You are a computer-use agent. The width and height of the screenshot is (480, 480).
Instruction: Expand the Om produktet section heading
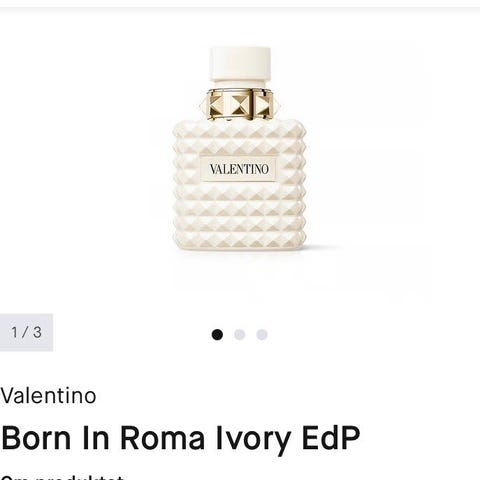[62, 477]
